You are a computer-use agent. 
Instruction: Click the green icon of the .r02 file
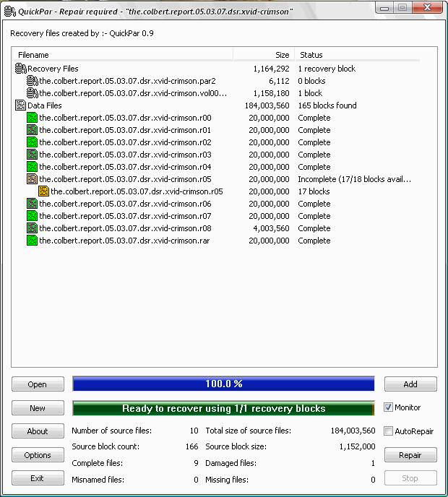[x=32, y=142]
